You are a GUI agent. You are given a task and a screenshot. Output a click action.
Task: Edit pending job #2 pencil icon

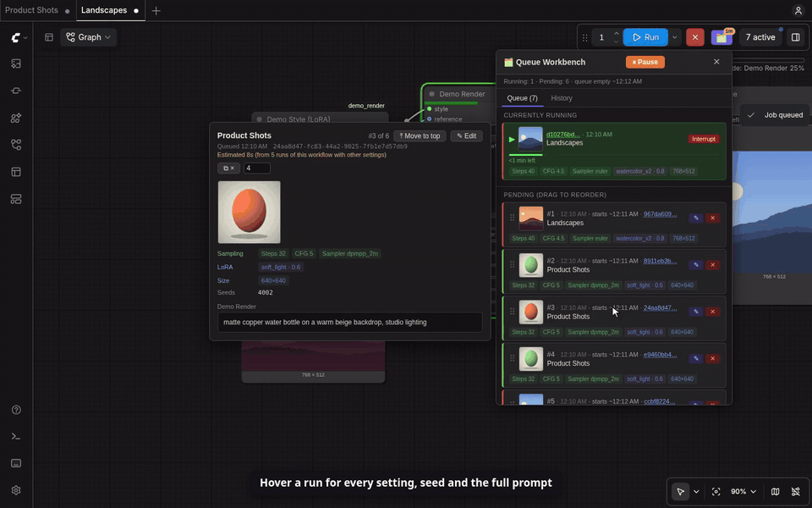click(696, 264)
